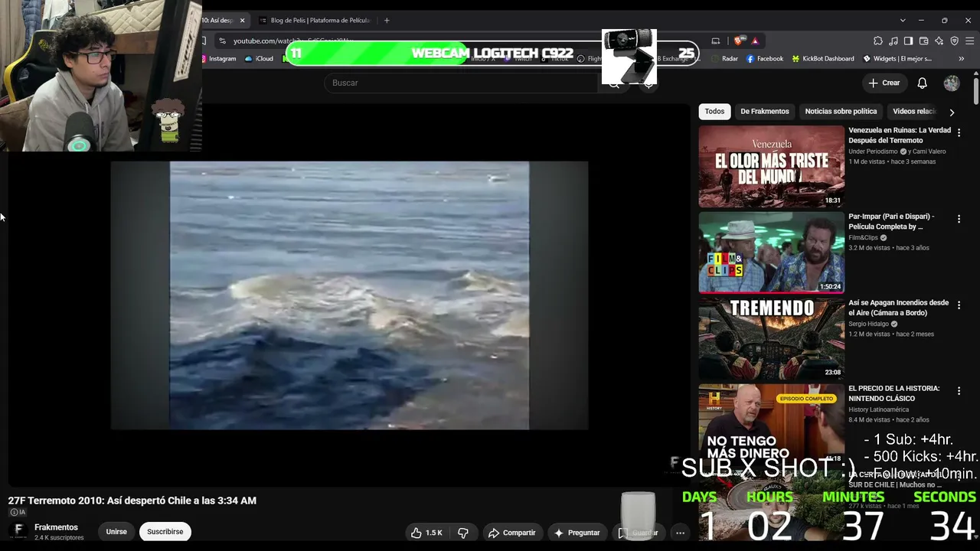The height and width of the screenshot is (551, 980).
Task: Open the Leo AI sparkle icon
Action: tap(939, 41)
